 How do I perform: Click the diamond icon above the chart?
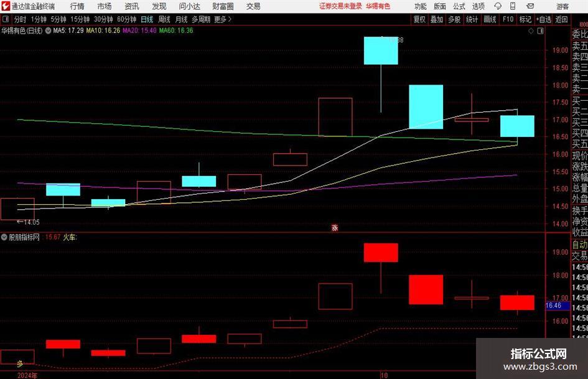pos(531,30)
